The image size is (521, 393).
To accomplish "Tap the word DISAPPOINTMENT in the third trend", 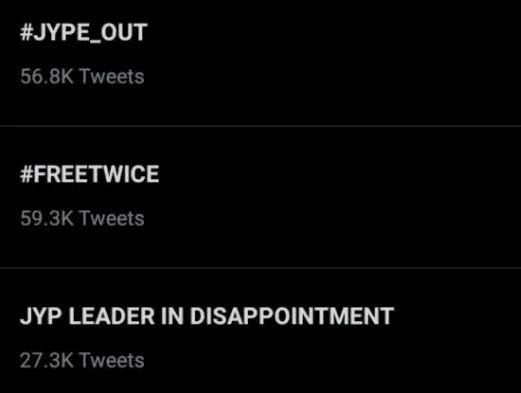I will (292, 316).
